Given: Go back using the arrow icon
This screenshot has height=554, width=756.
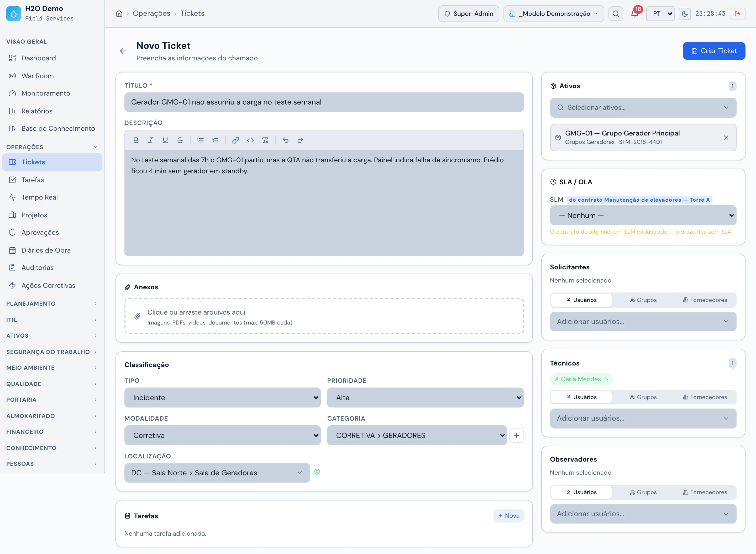Looking at the screenshot, I should (123, 51).
